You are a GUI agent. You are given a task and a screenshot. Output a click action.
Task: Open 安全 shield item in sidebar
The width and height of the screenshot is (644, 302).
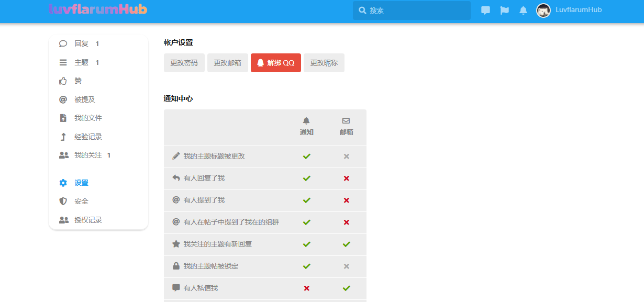point(81,202)
